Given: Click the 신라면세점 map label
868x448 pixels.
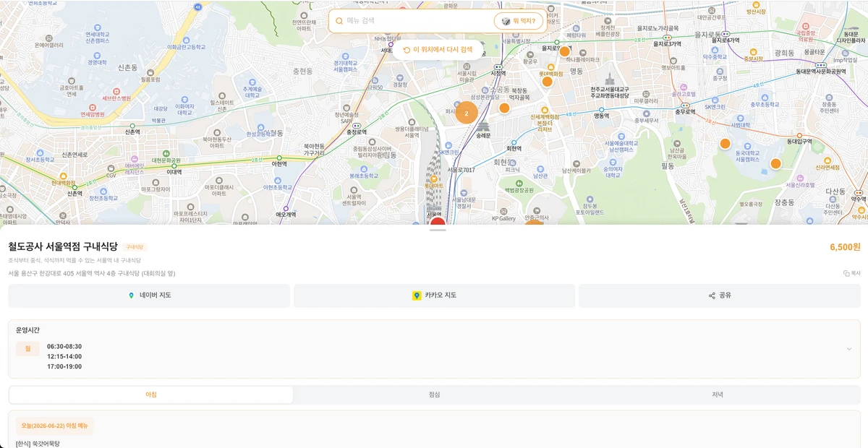Looking at the screenshot, I should tap(827, 167).
